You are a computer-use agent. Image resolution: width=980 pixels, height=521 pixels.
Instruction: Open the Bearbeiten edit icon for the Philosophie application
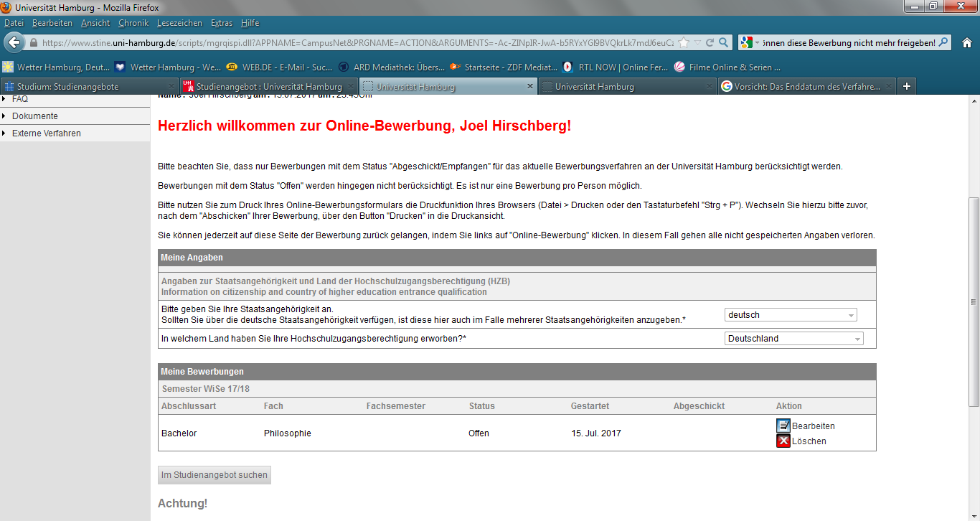[783, 425]
